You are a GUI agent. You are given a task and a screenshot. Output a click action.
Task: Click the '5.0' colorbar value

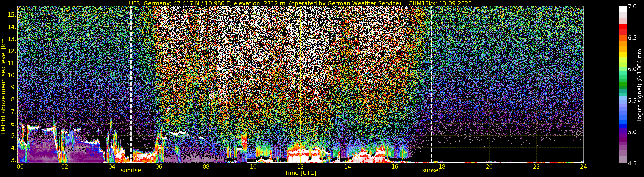click(x=632, y=132)
